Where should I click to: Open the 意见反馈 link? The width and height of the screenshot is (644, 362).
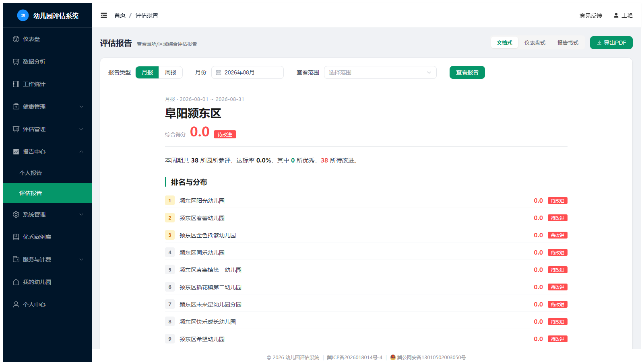tap(591, 15)
